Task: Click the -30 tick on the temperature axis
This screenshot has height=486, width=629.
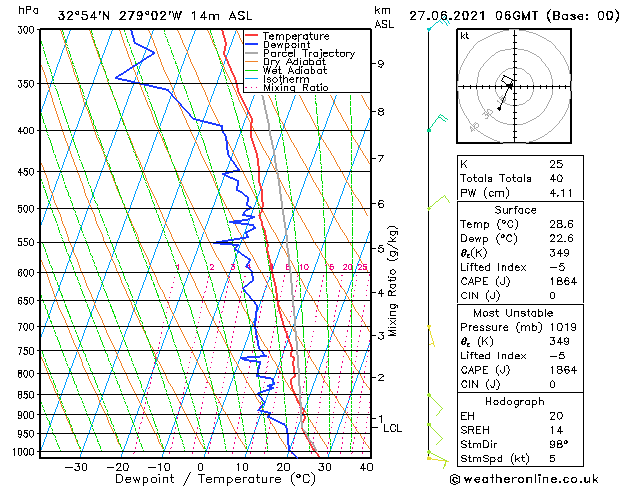Action: 76,467
